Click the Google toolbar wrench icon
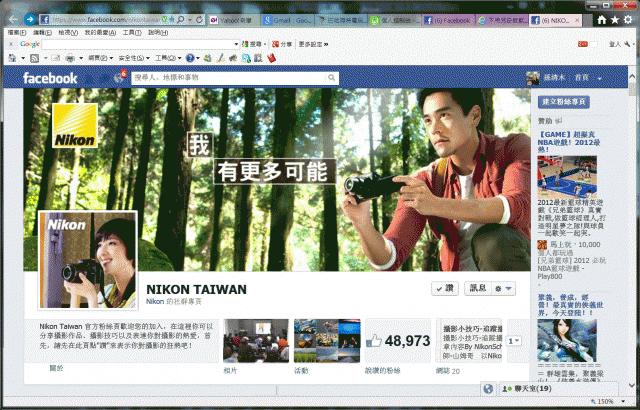This screenshot has height=410, width=640. [627, 44]
